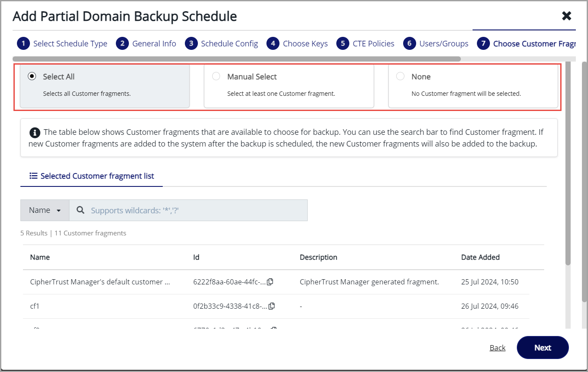Click step 6 circle for Users/Groups
This screenshot has width=588, height=372.
[x=409, y=44]
